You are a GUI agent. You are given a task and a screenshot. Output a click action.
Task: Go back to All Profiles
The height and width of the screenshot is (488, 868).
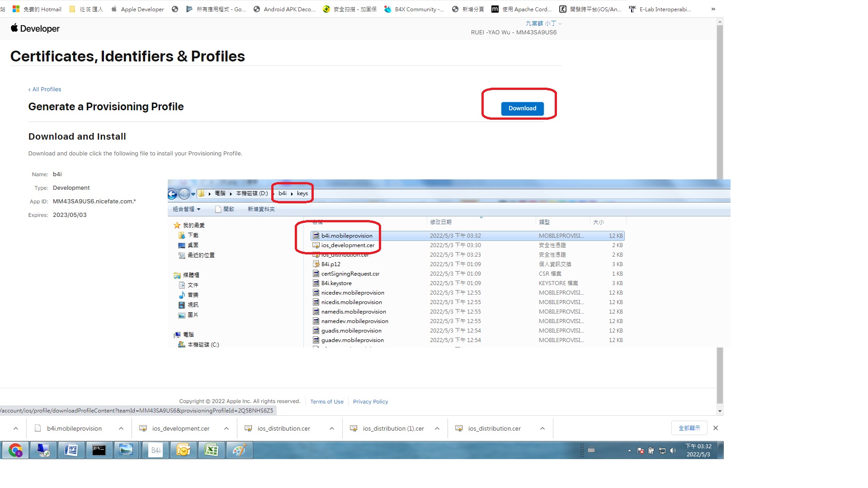(x=45, y=89)
